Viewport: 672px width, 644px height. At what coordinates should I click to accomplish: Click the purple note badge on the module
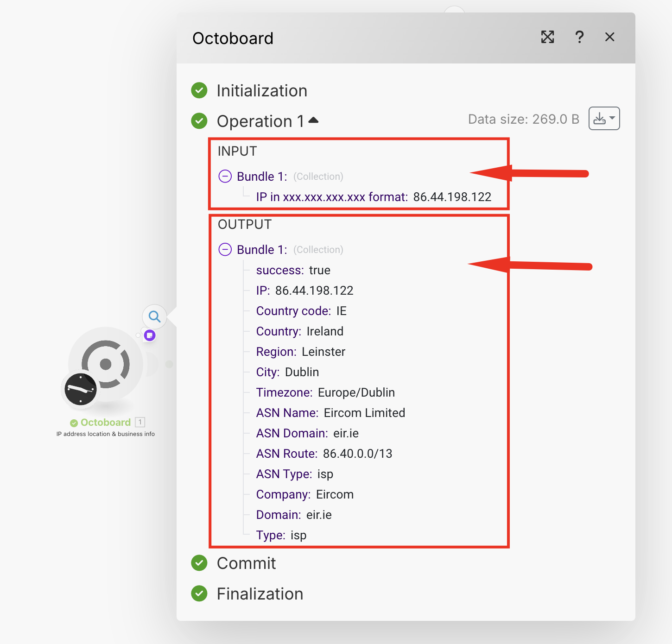[x=149, y=335]
